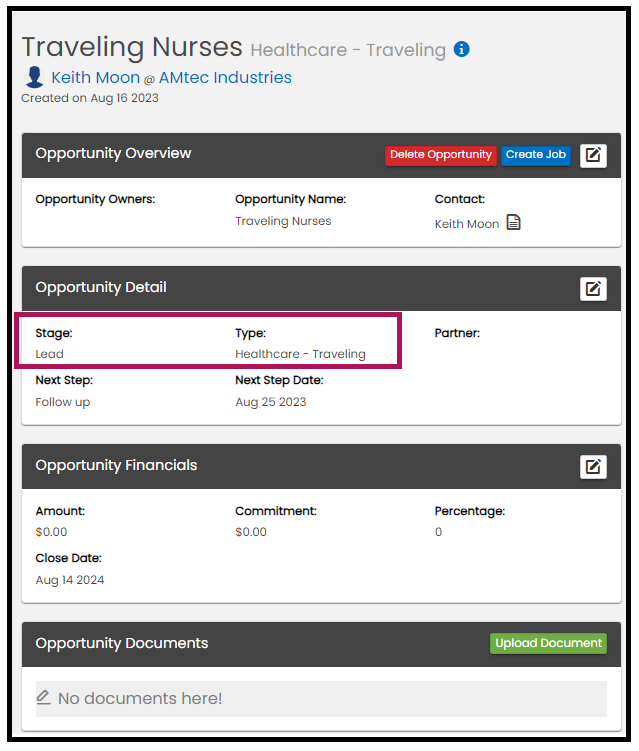
Task: Open the AMtec Industries company link
Action: pos(225,77)
